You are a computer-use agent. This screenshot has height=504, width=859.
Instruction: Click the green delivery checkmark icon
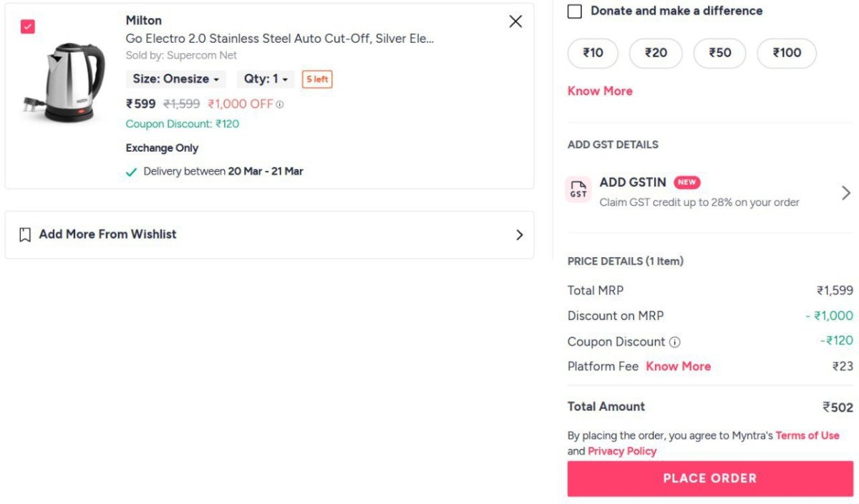tap(130, 172)
